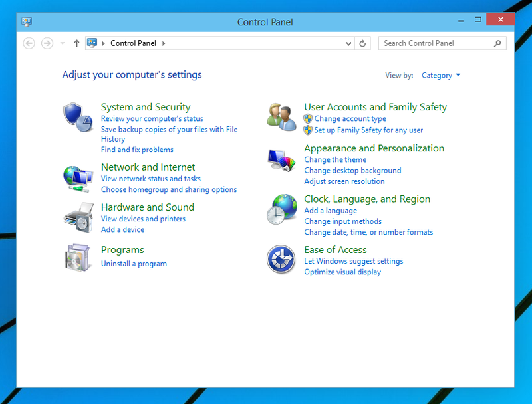
Task: Open the Hardware and Sound printer icon
Action: [78, 217]
